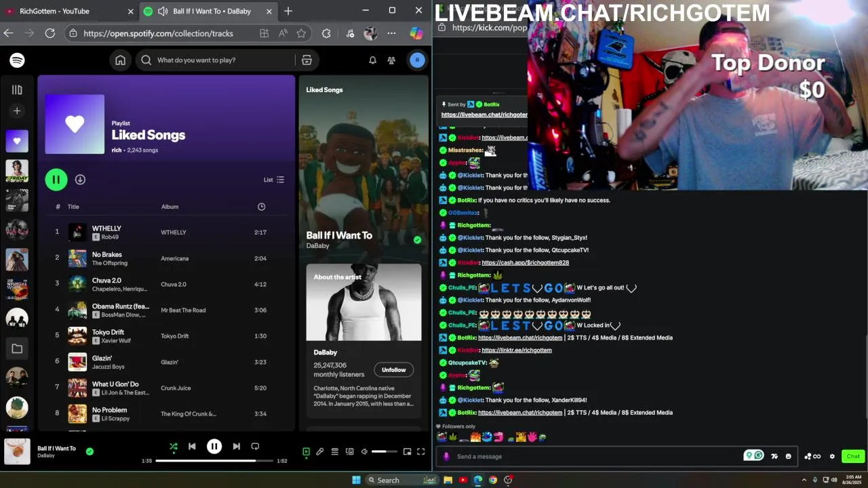
Task: Open Spotify notifications bell
Action: click(372, 60)
